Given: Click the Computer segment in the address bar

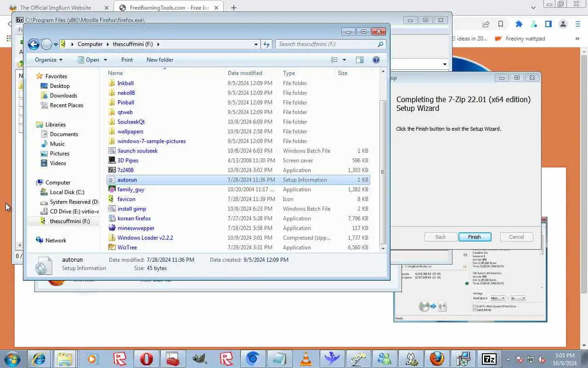Looking at the screenshot, I should [x=90, y=44].
